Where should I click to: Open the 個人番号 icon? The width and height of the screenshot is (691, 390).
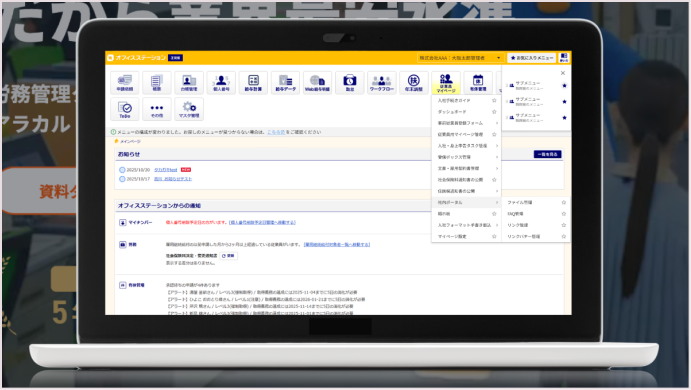(x=221, y=82)
